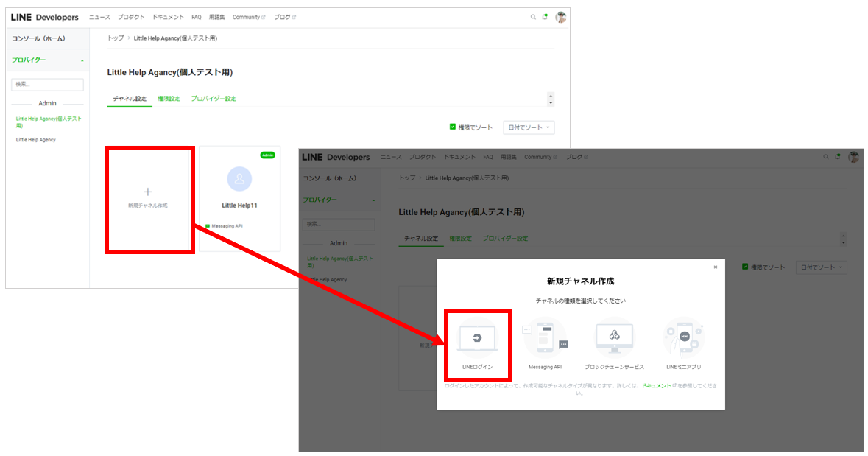
Task: Select the ブロックチェーンサービス channel icon
Action: 614,337
